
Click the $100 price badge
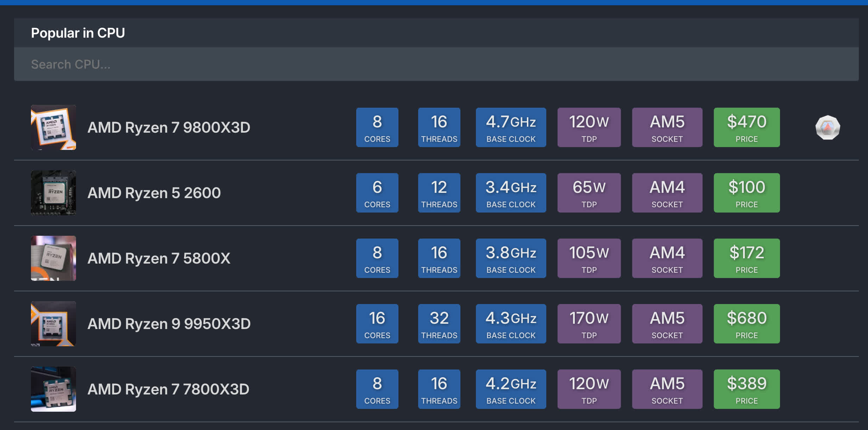[747, 193]
